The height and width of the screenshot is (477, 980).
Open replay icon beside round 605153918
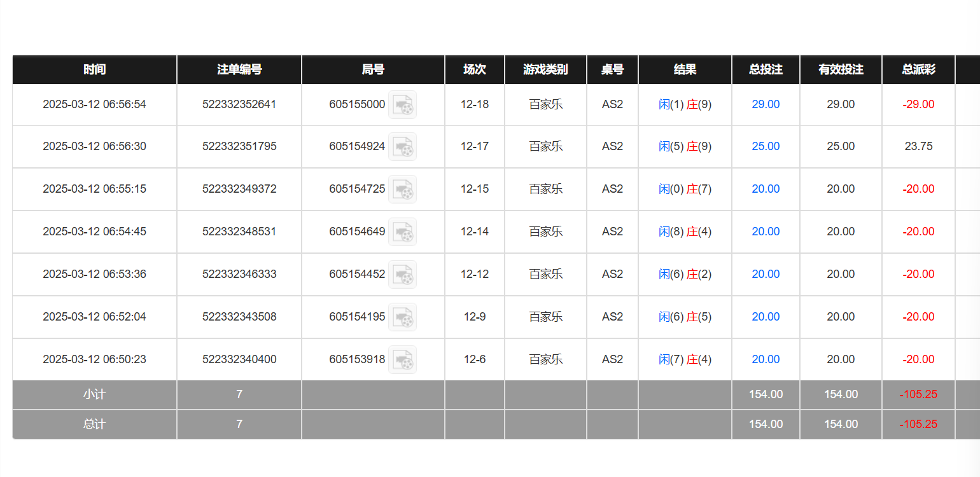[402, 360]
